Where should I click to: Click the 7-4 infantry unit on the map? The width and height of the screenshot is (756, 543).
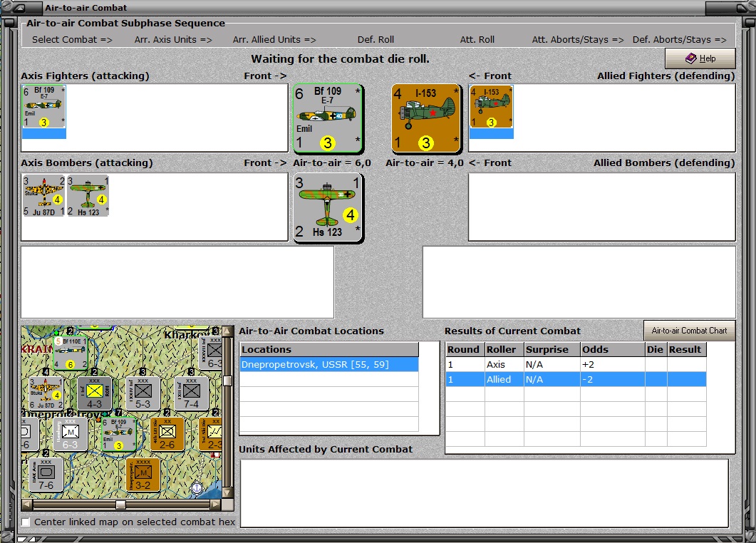[191, 393]
